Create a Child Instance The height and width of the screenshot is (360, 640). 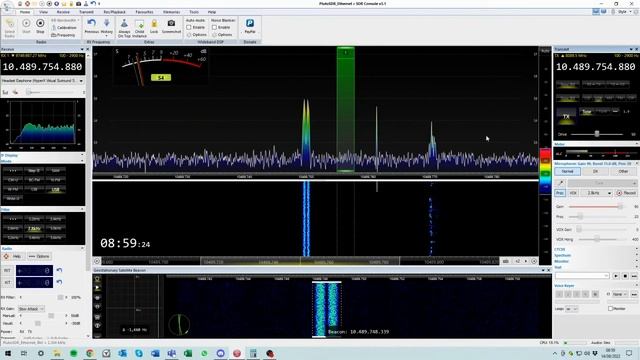pyautogui.click(x=140, y=24)
